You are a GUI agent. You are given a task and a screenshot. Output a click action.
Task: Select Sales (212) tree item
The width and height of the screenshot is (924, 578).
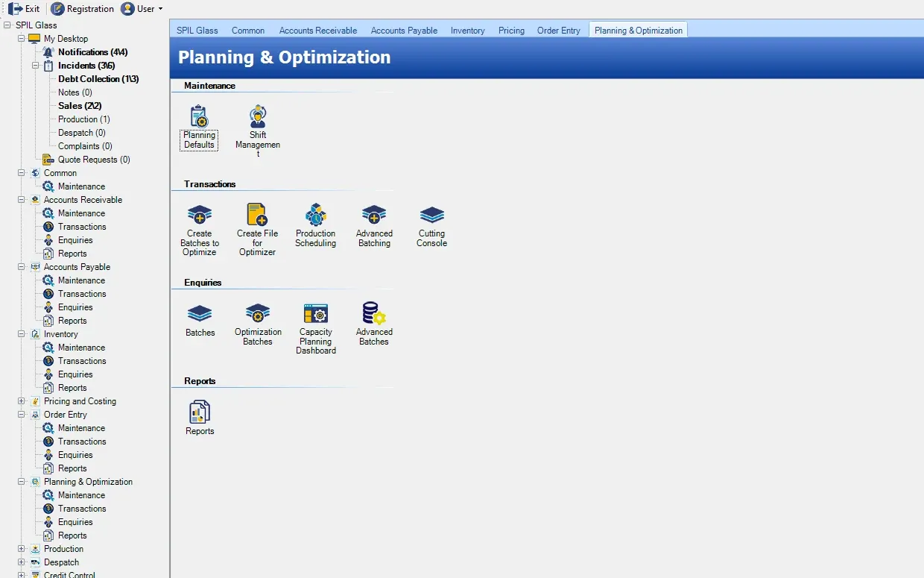coord(80,106)
